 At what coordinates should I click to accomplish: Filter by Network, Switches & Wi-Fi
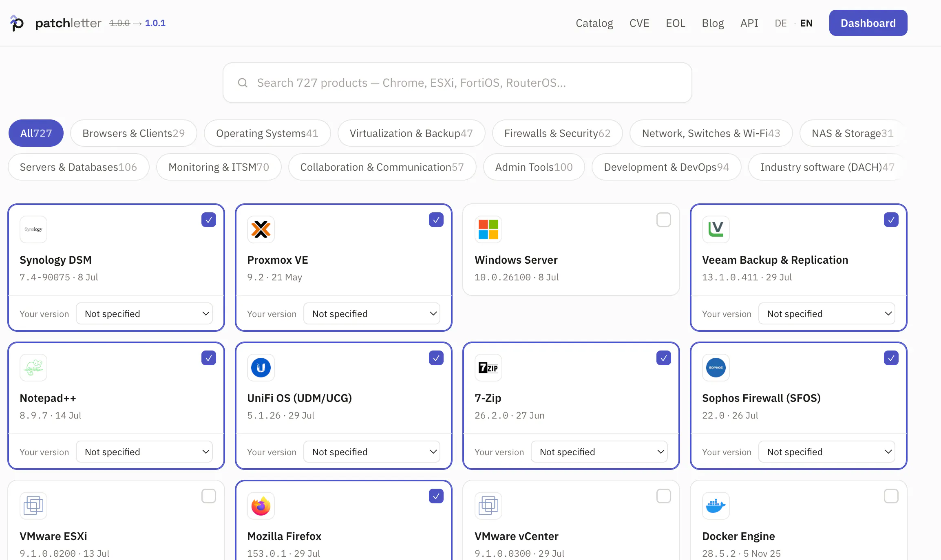point(711,133)
